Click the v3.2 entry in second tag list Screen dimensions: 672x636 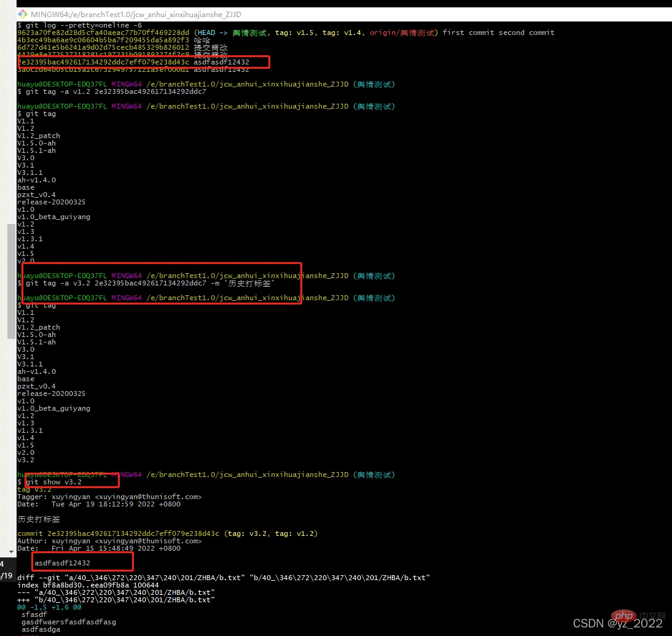coord(26,460)
